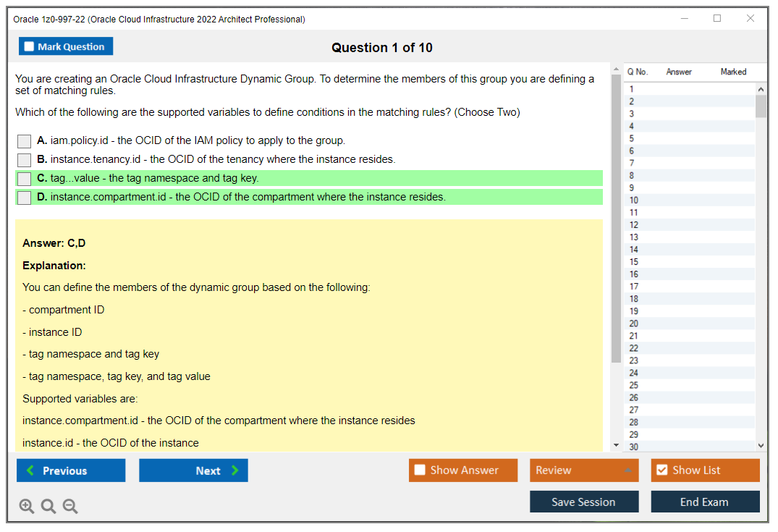Click question panel scroll-down arrow
778x532 pixels.
[616, 445]
